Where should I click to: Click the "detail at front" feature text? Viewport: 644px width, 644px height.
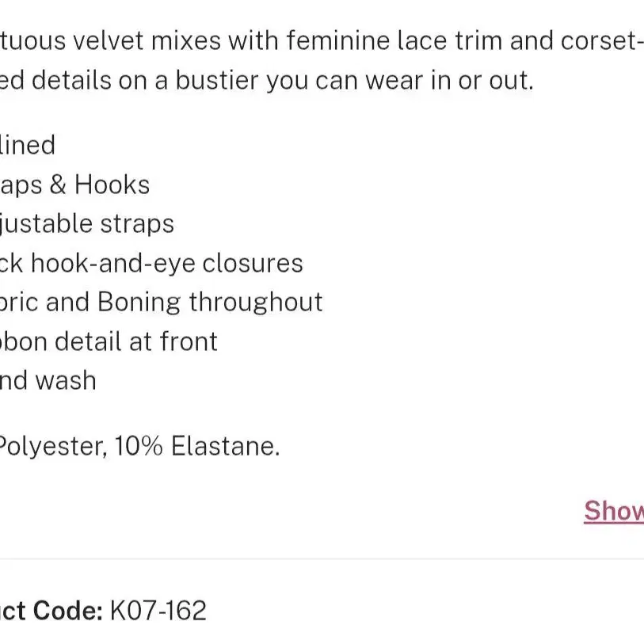tap(136, 341)
